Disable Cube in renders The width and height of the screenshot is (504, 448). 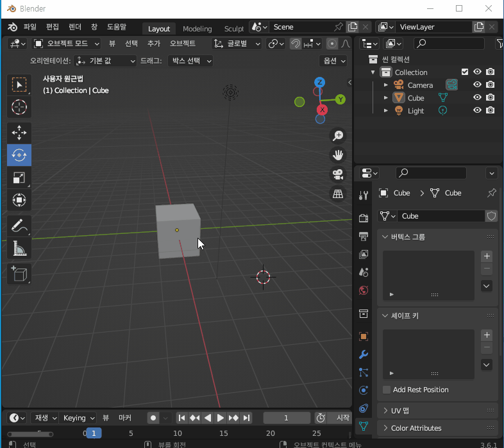pos(490,97)
